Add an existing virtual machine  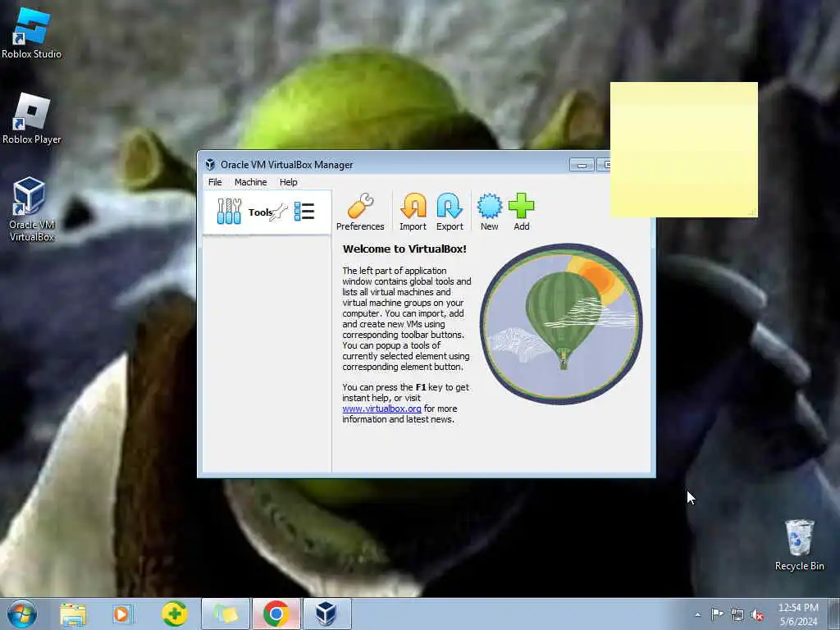click(521, 212)
